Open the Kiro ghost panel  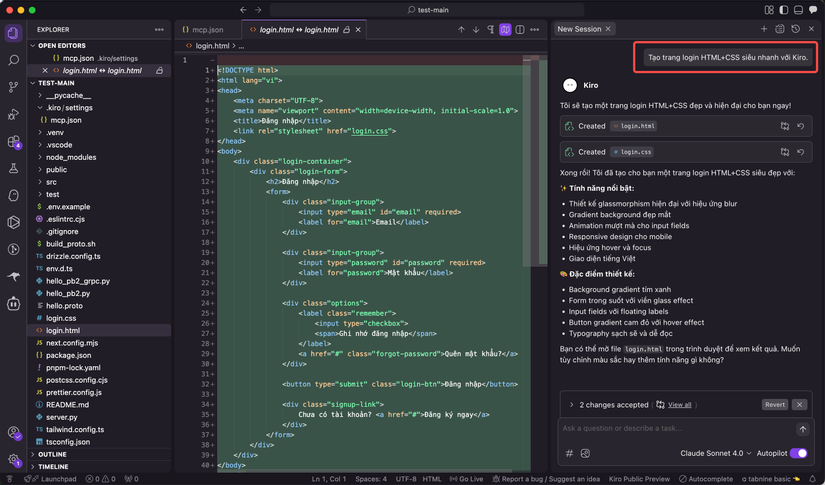pyautogui.click(x=13, y=195)
